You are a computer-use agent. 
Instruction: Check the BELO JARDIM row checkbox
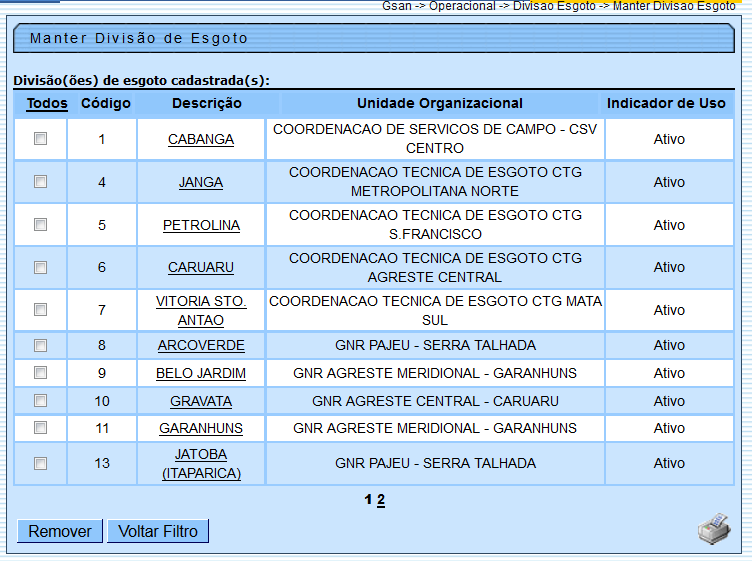[40, 373]
